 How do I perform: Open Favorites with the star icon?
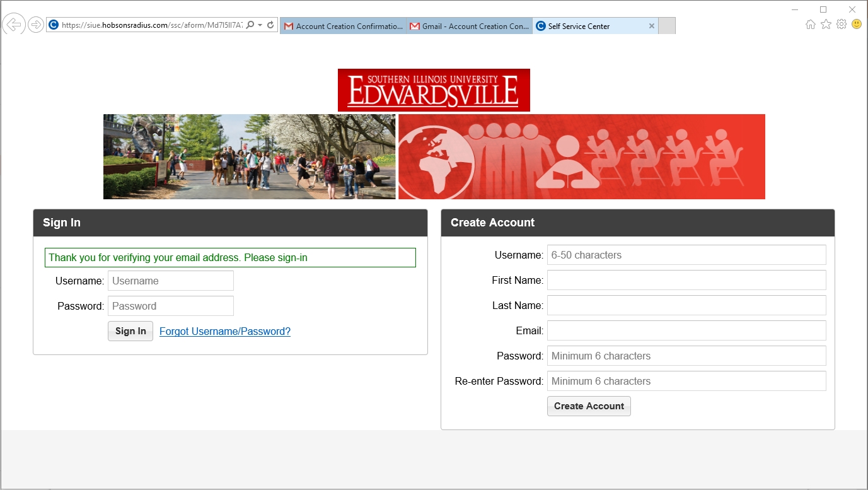point(826,25)
